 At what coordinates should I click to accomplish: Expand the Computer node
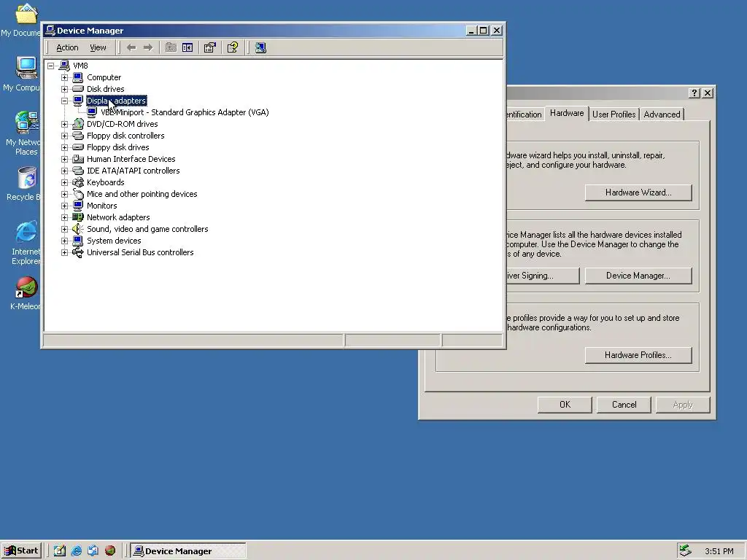(64, 77)
